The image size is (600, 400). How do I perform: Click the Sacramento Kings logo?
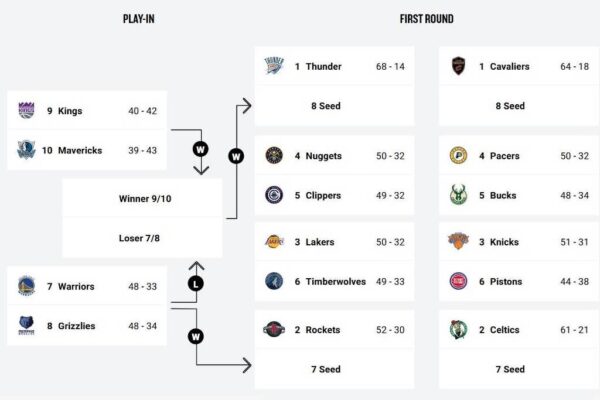[x=26, y=111]
